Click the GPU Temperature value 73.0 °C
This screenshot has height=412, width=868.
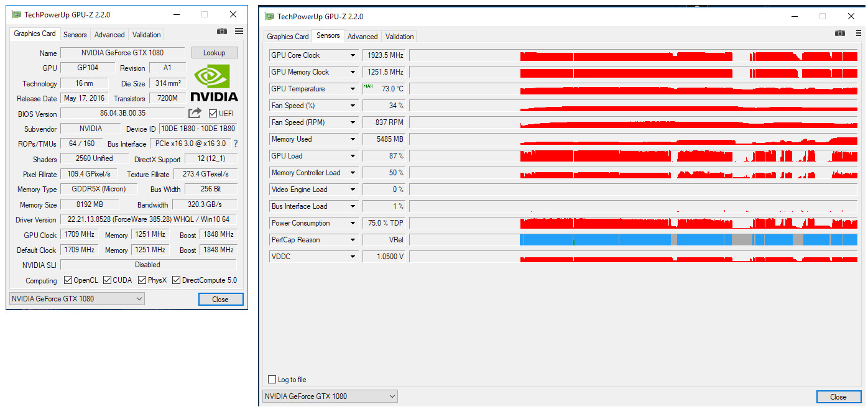tap(384, 89)
